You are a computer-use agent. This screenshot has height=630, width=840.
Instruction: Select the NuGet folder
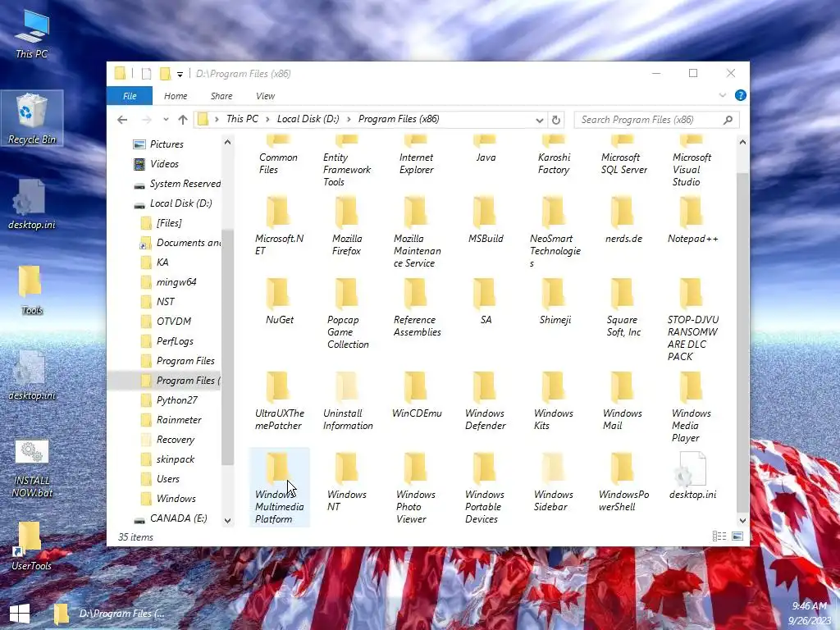coord(279,301)
